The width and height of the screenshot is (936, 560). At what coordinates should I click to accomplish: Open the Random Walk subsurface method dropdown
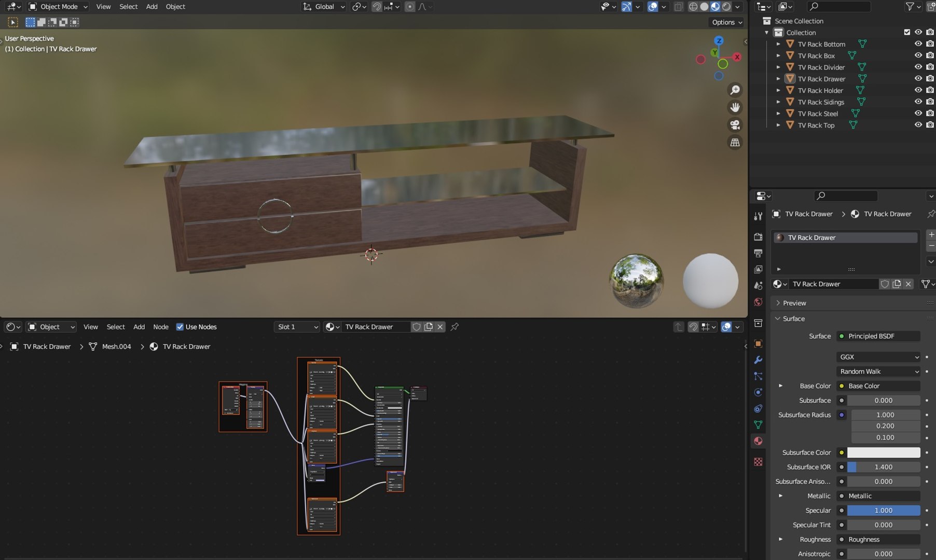tap(878, 371)
